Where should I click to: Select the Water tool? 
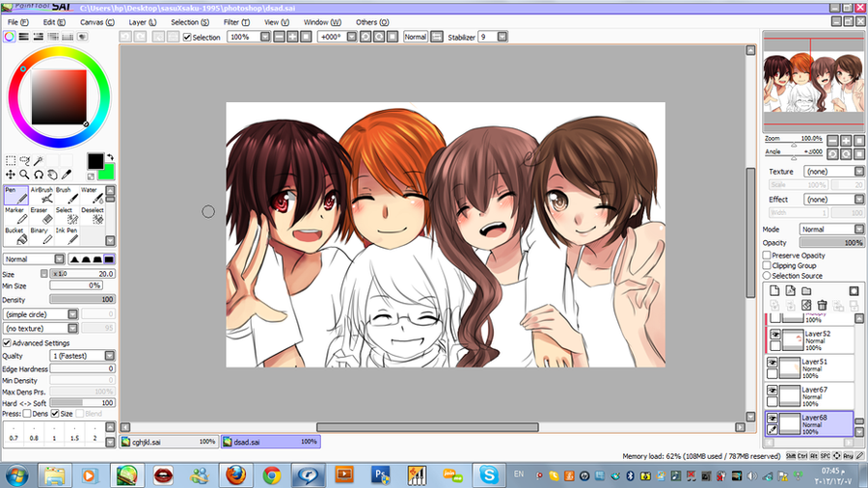click(93, 196)
